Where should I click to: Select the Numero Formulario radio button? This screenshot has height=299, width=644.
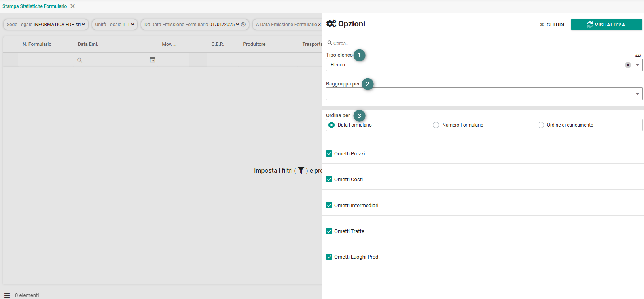pos(436,125)
